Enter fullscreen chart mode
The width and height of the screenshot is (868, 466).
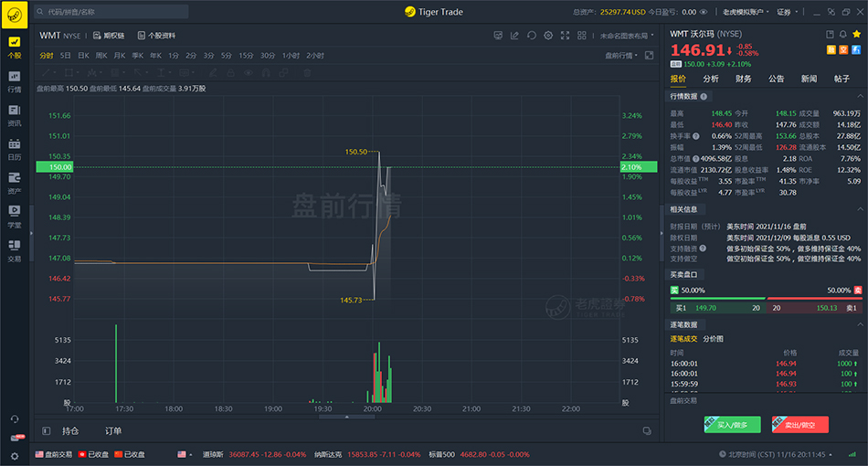(565, 36)
